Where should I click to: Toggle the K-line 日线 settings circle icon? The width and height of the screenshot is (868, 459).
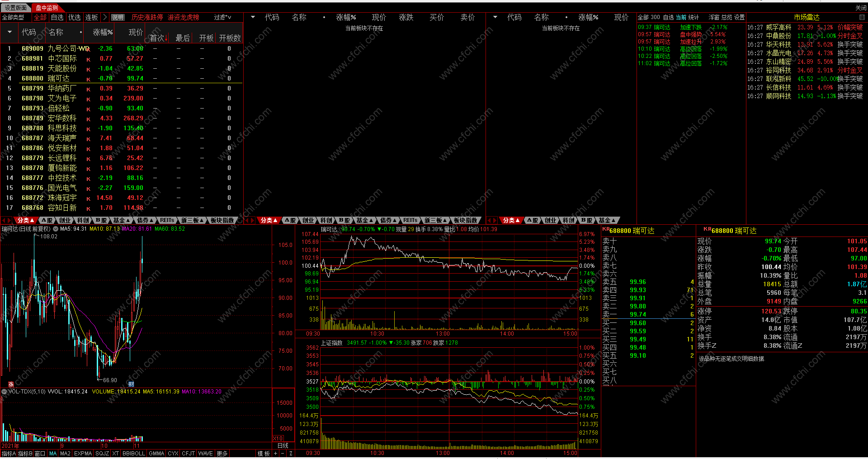56,229
